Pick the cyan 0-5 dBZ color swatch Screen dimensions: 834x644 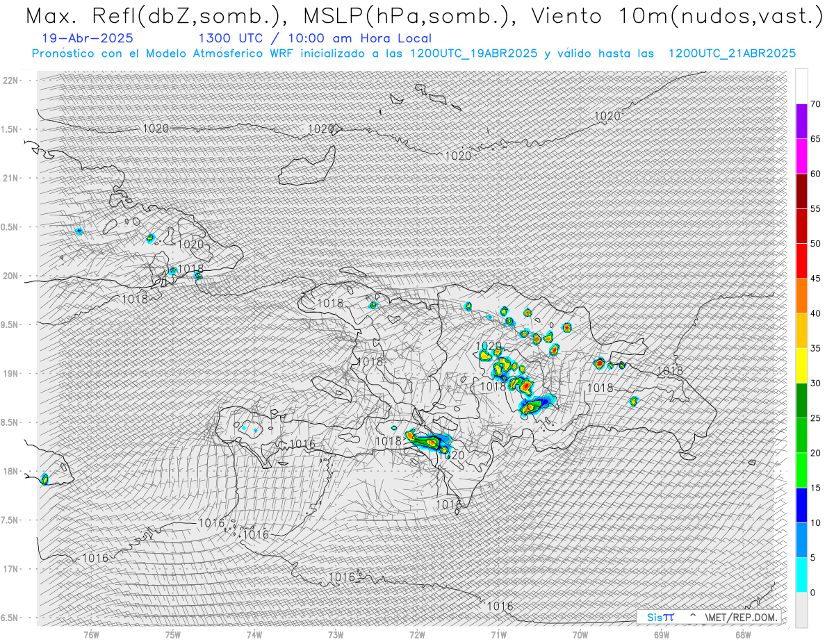tap(801, 575)
